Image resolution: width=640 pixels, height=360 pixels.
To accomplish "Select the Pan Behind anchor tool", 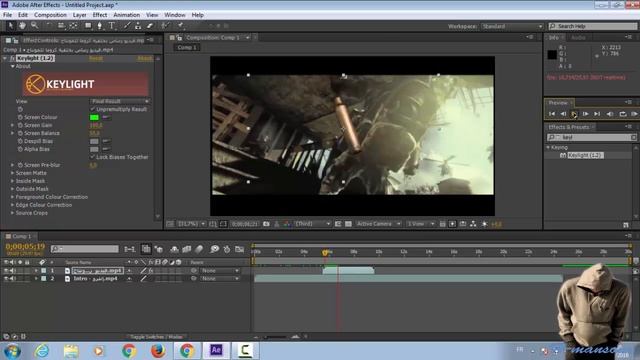I will [73, 26].
